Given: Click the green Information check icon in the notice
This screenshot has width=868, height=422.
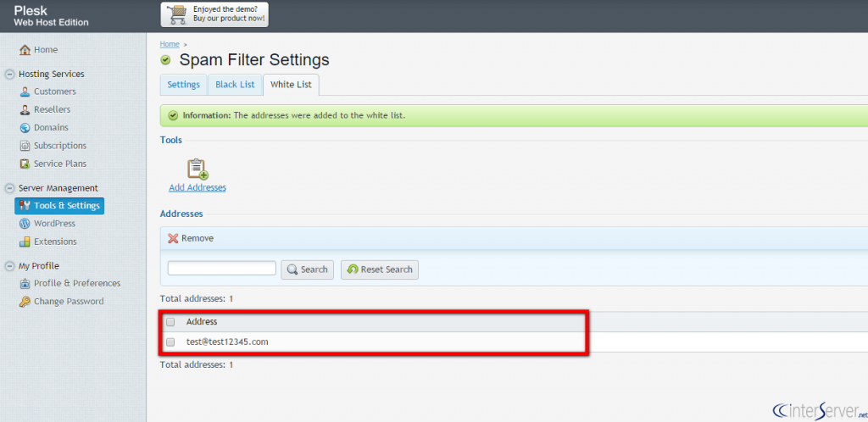Looking at the screenshot, I should (x=173, y=115).
